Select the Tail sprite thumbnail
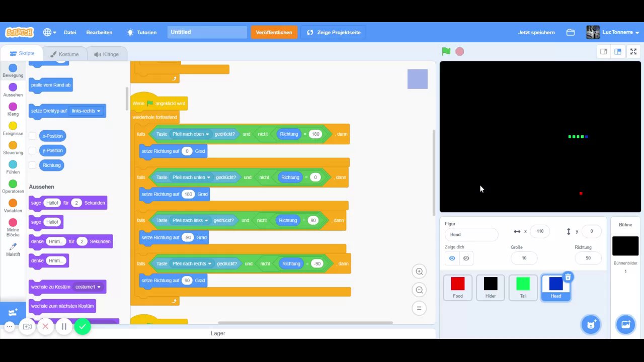This screenshot has width=644, height=362. click(523, 288)
